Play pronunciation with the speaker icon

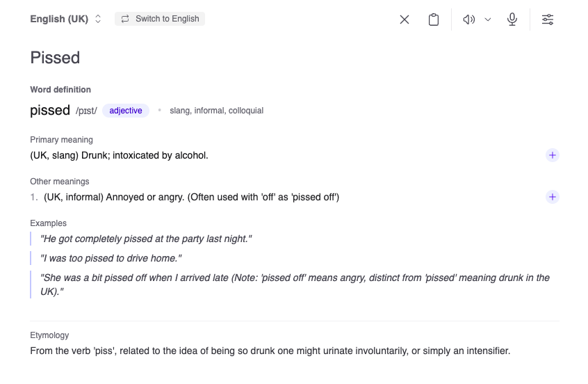[x=469, y=19]
